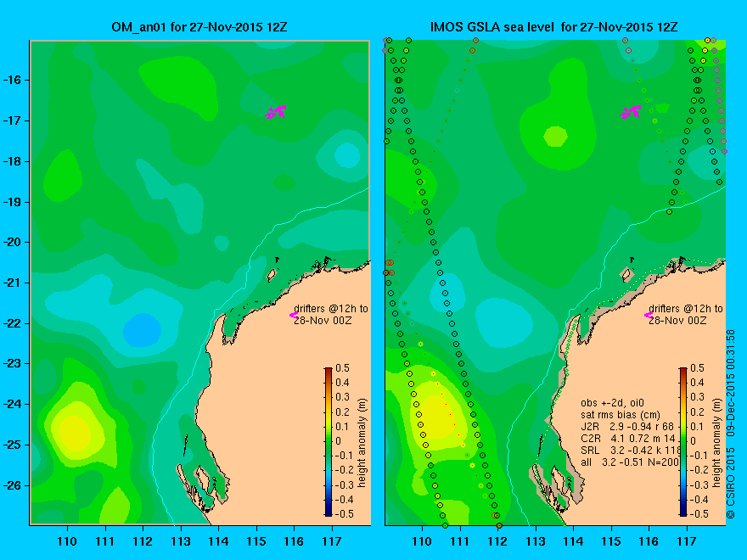Click longitude label 117 under the right map
The height and width of the screenshot is (560, 747).
pos(687,541)
